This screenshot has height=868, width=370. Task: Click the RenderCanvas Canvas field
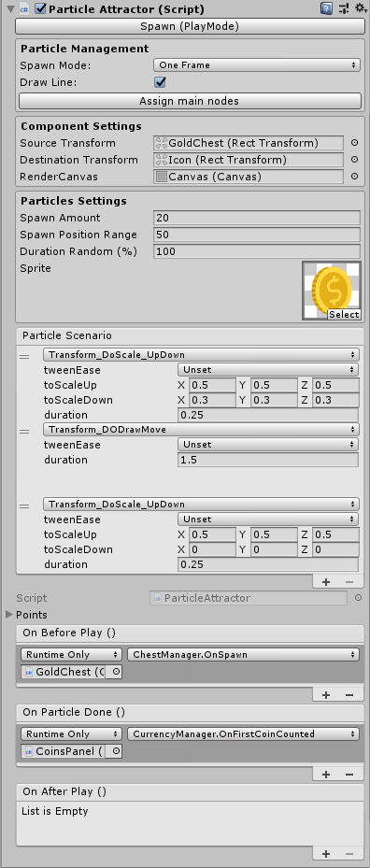click(249, 177)
